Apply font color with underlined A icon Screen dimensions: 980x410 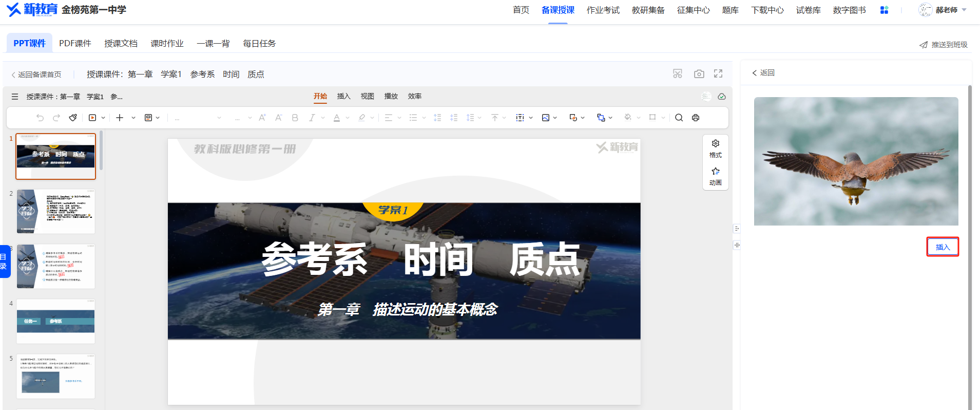click(x=337, y=118)
